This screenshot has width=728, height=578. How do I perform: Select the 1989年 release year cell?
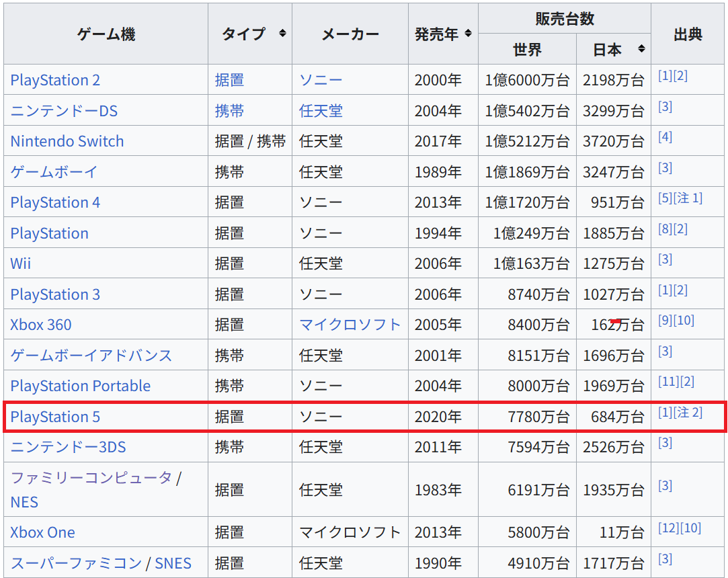click(444, 172)
